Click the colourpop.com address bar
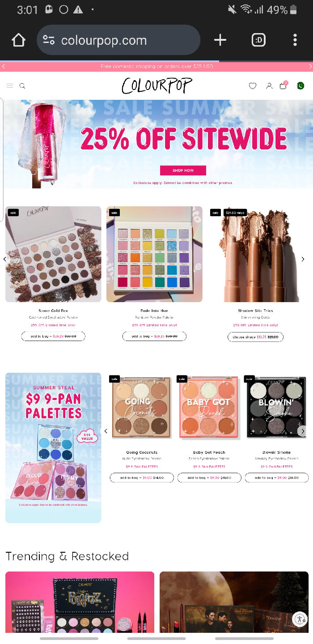Viewport: 313px width, 644px height. (118, 40)
